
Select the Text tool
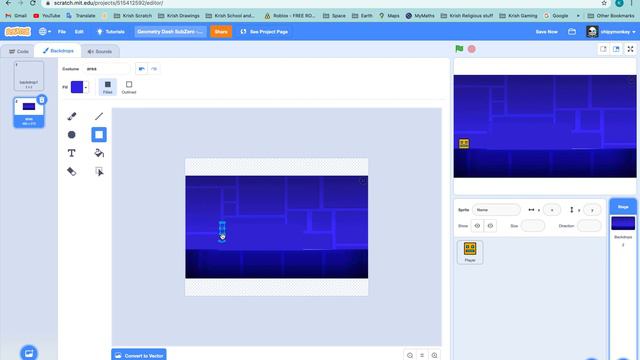(x=72, y=153)
